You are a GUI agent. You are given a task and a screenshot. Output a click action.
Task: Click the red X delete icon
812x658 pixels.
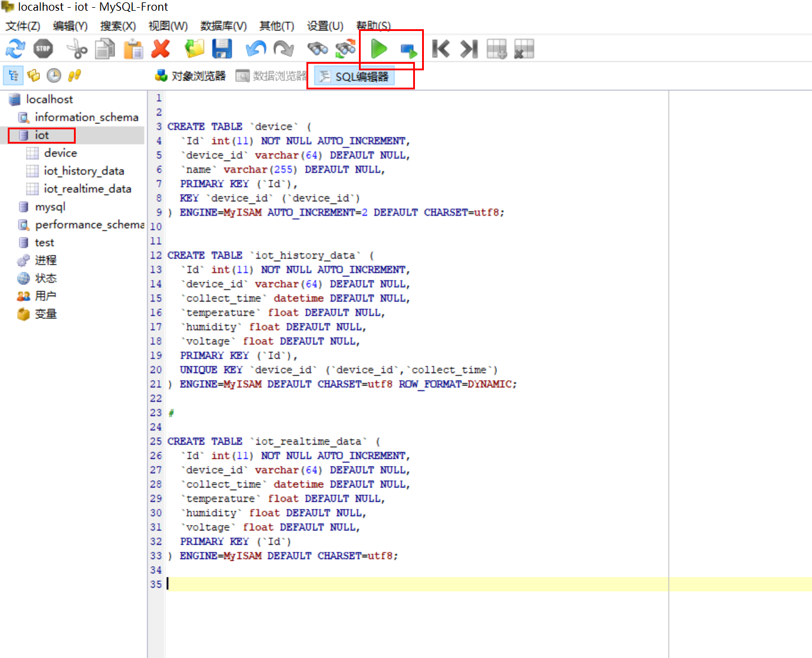[161, 49]
